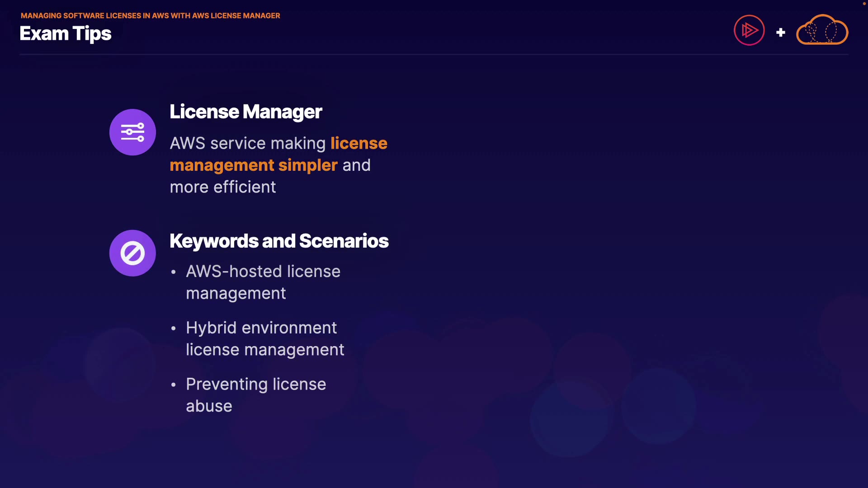This screenshot has height=488, width=868.
Task: Click the 'AWS service making' text
Action: point(247,143)
